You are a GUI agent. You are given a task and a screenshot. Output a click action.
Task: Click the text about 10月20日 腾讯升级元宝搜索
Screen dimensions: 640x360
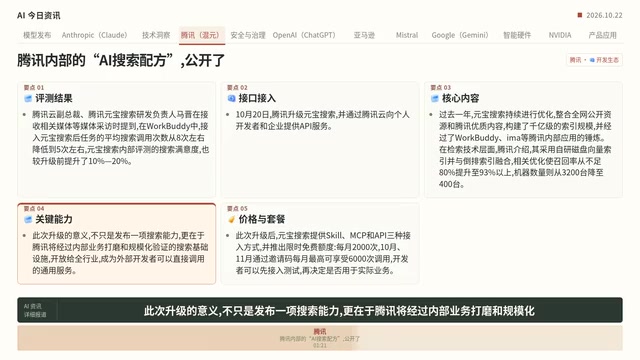(x=322, y=120)
